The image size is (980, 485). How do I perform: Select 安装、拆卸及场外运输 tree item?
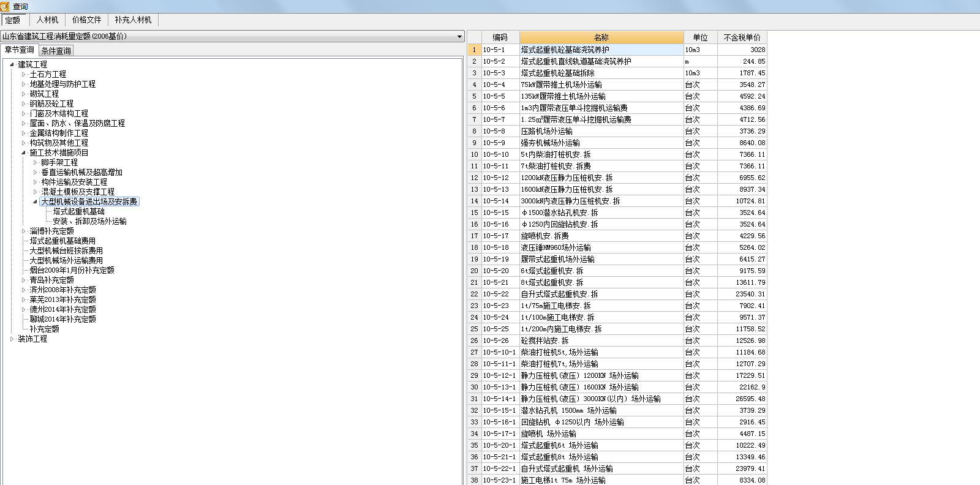pos(89,221)
